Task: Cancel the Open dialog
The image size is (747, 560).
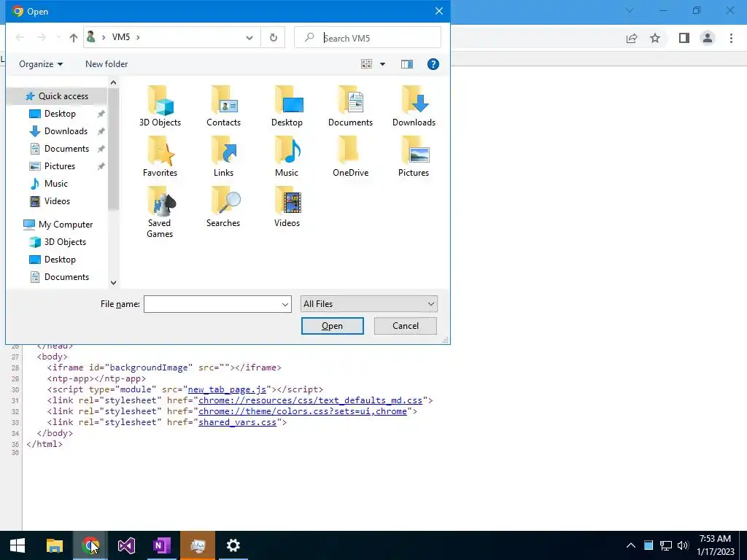Action: 406,326
